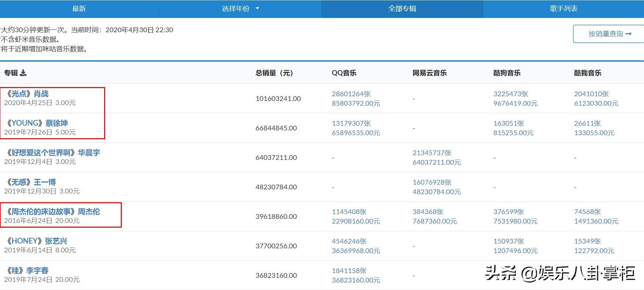Click 网易云 sales 21345737张 for 华晨宇
Viewport: 644px width, 290px height.
click(x=432, y=153)
